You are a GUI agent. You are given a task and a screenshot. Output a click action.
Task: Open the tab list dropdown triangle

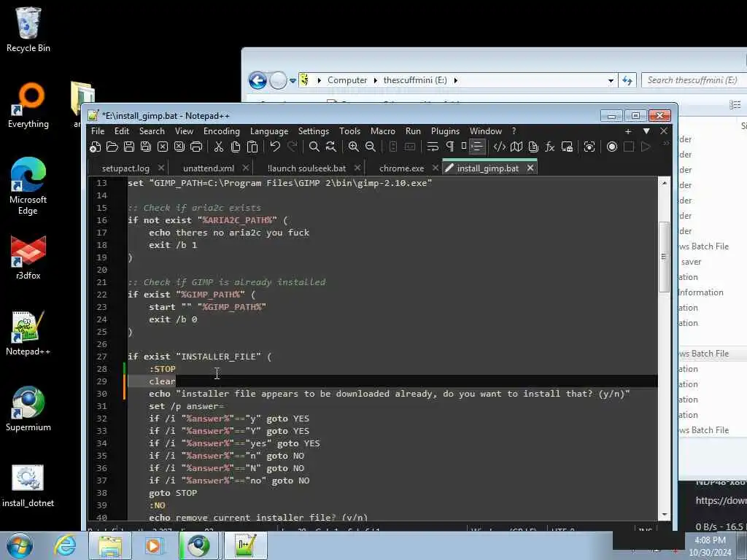point(646,131)
